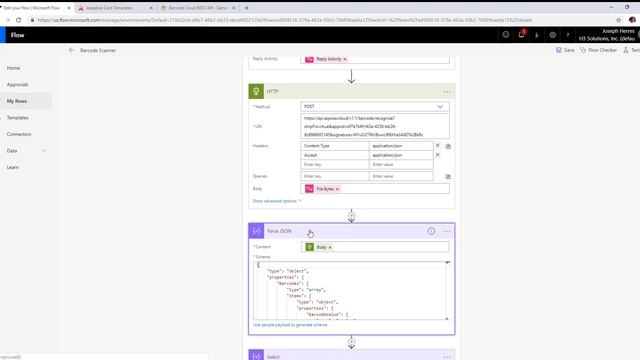Open the downloads icon in header
This screenshot has height=360, width=640.
coord(537,36)
